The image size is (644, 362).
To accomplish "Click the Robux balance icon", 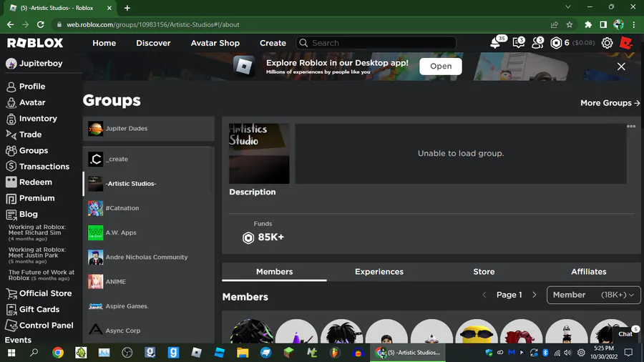I will point(556,43).
